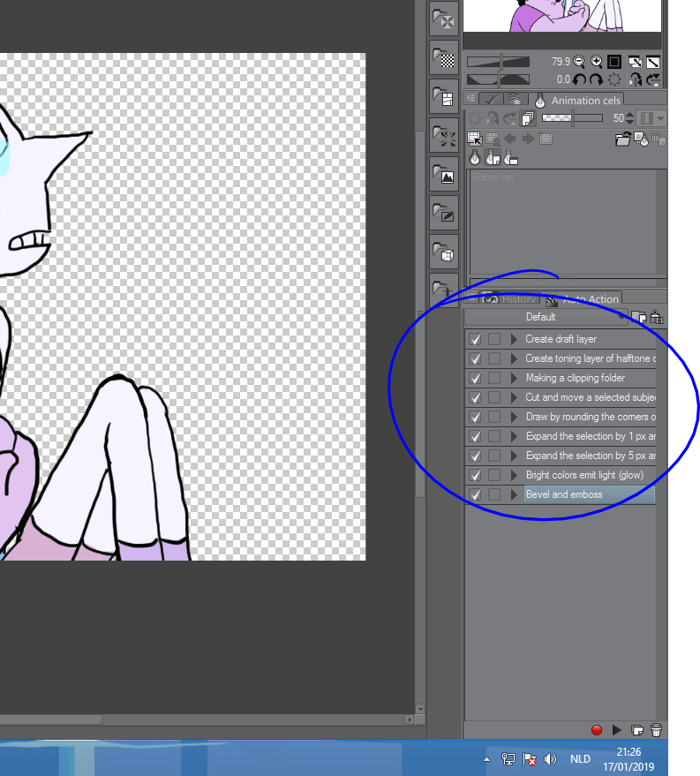The height and width of the screenshot is (776, 700).
Task: Rotate canvas right in Navigator
Action: (596, 79)
